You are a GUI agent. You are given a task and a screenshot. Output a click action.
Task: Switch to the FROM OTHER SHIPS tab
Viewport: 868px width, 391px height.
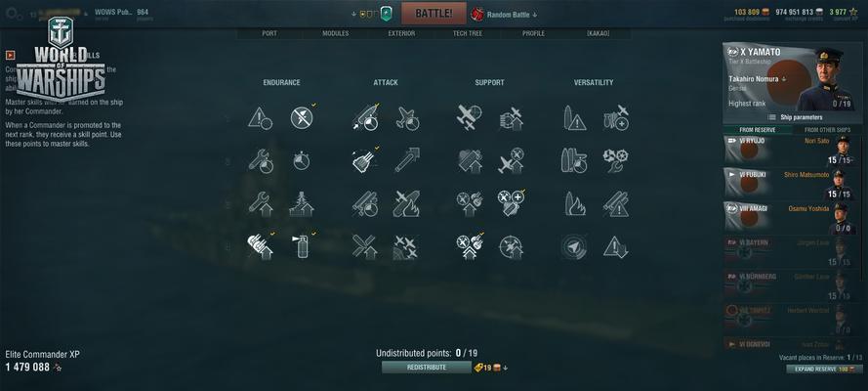point(827,130)
